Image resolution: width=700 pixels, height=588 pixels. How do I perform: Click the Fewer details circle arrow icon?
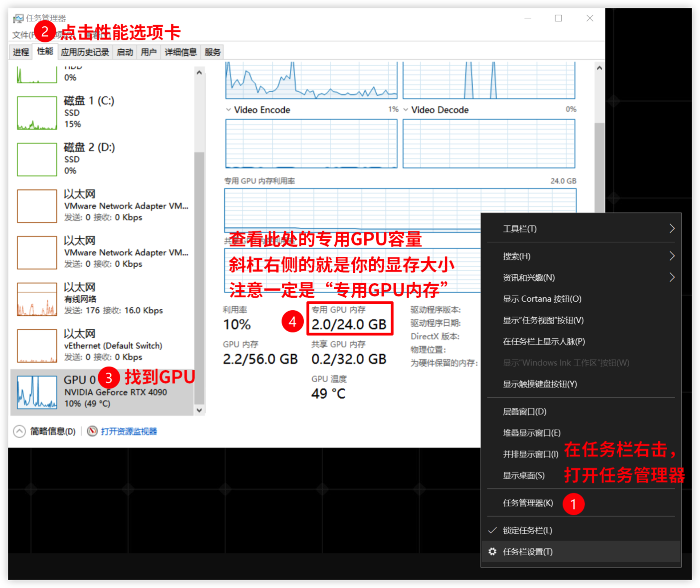[x=20, y=431]
